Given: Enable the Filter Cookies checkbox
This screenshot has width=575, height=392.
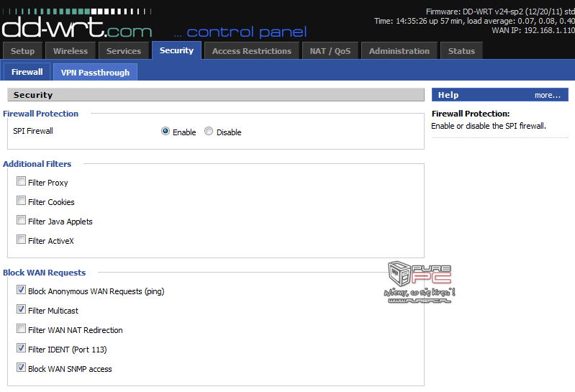Looking at the screenshot, I should click(22, 201).
